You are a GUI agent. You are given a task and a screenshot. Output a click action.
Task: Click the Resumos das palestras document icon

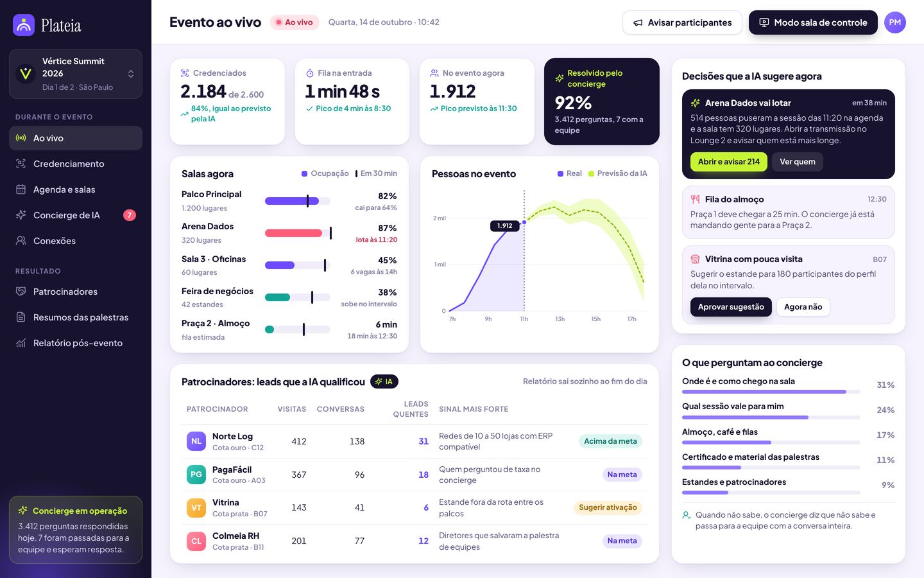pyautogui.click(x=21, y=317)
